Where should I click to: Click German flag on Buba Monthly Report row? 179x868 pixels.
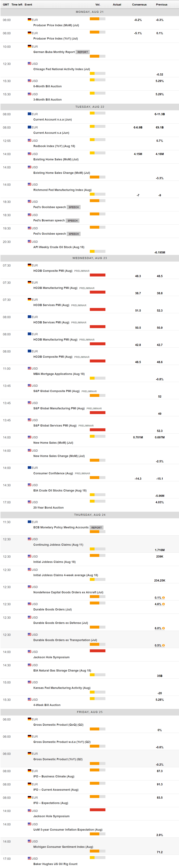point(29,46)
